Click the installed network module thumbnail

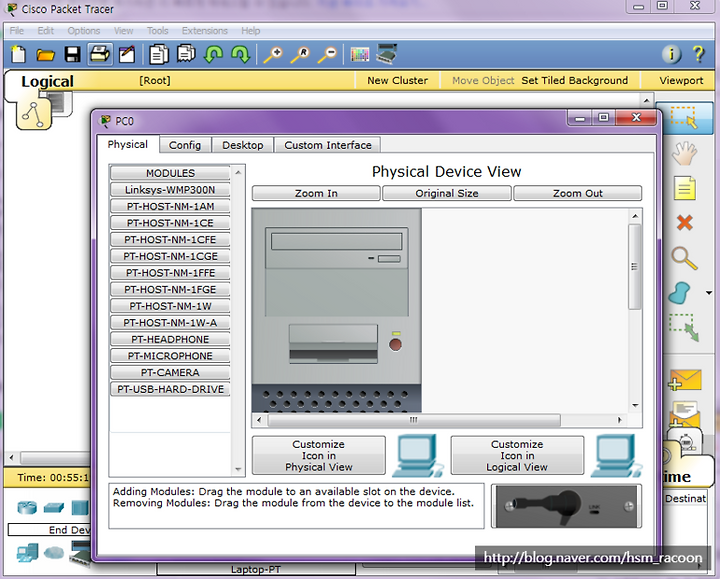point(566,506)
